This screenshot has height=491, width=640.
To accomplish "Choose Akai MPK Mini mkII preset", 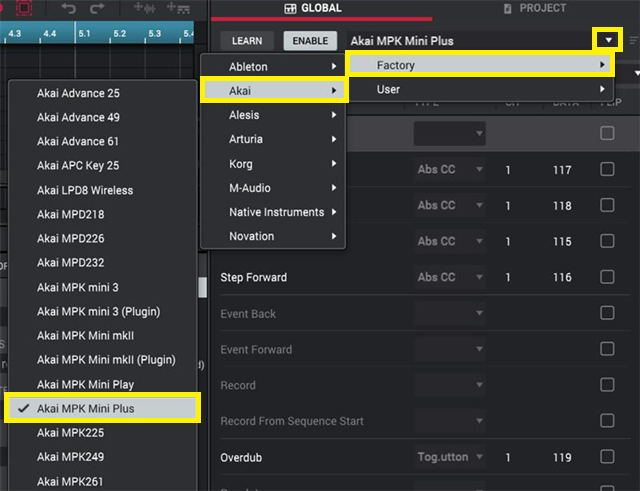I will 102,335.
